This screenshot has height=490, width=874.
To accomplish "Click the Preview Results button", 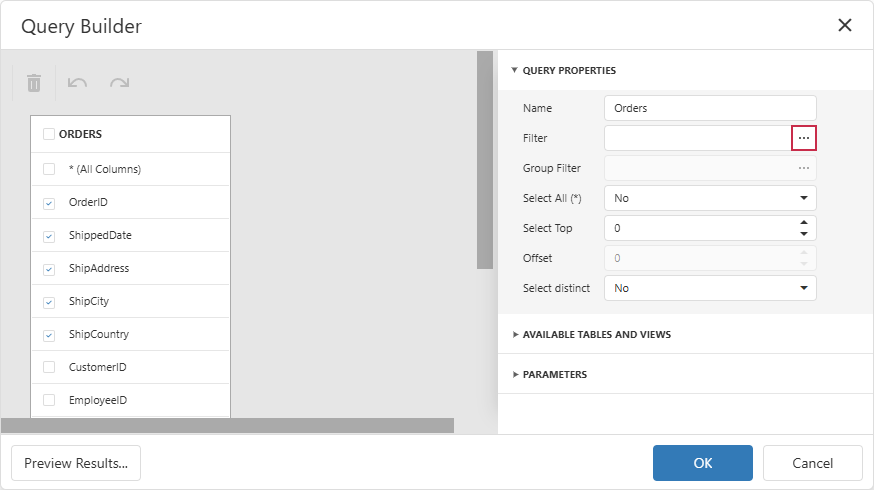I will coord(76,463).
